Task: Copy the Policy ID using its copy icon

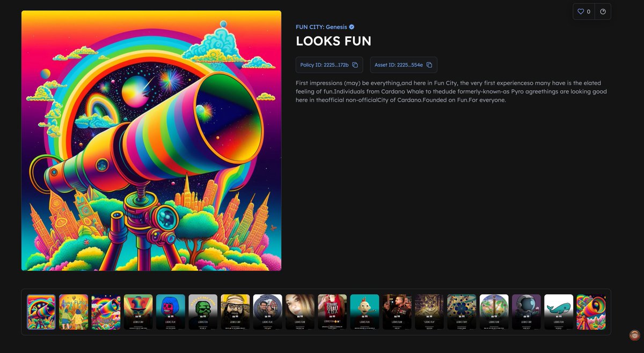Action: pyautogui.click(x=355, y=64)
